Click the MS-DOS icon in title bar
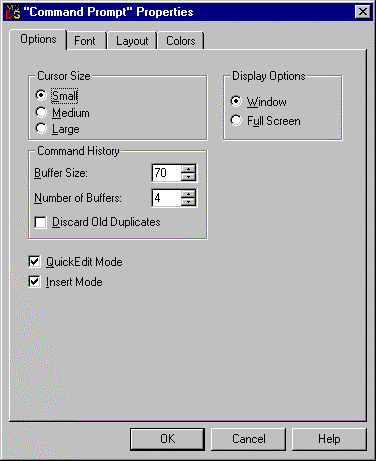The image size is (376, 461). [13, 12]
